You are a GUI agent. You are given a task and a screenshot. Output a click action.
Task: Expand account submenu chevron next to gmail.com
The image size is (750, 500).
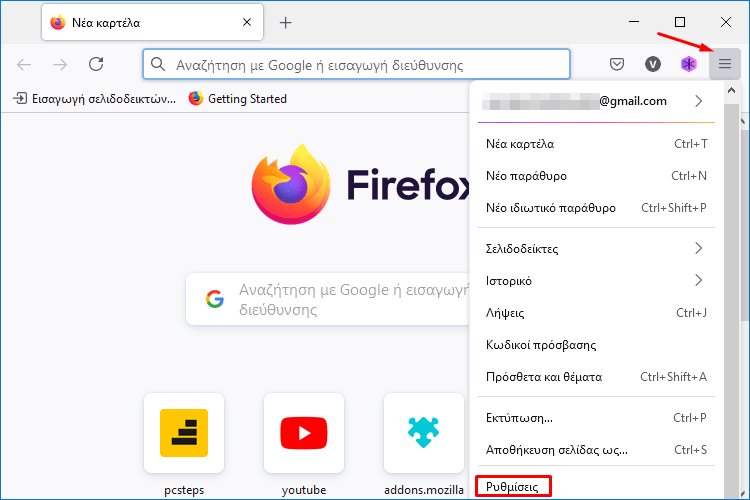tap(698, 101)
